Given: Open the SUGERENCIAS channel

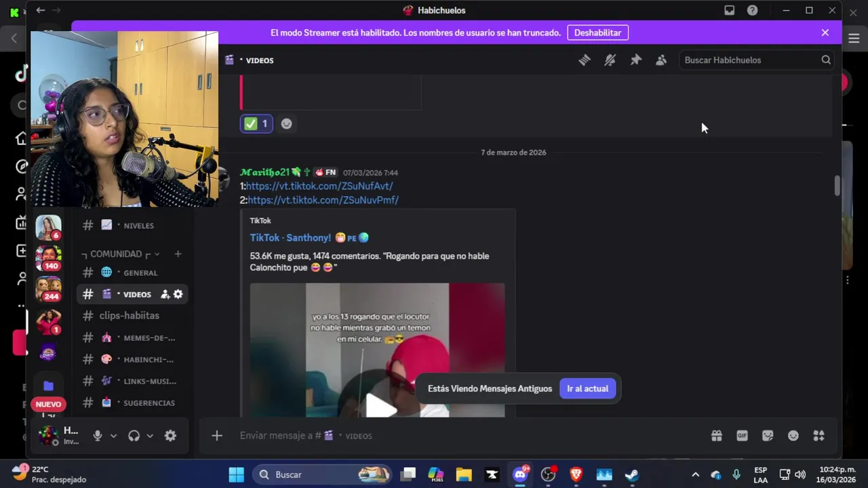Looking at the screenshot, I should click(x=132, y=403).
